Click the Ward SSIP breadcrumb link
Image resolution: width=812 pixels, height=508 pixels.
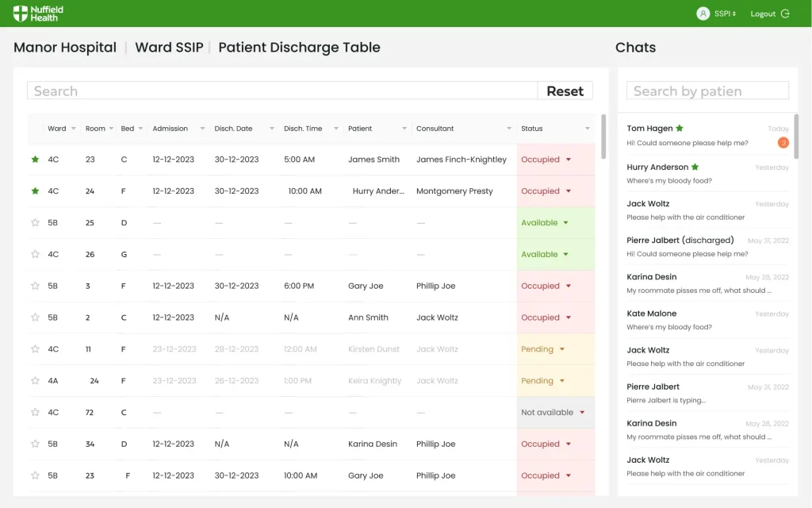(169, 48)
